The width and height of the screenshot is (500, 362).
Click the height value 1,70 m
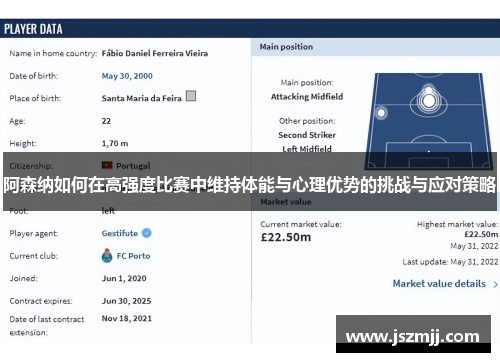click(115, 143)
